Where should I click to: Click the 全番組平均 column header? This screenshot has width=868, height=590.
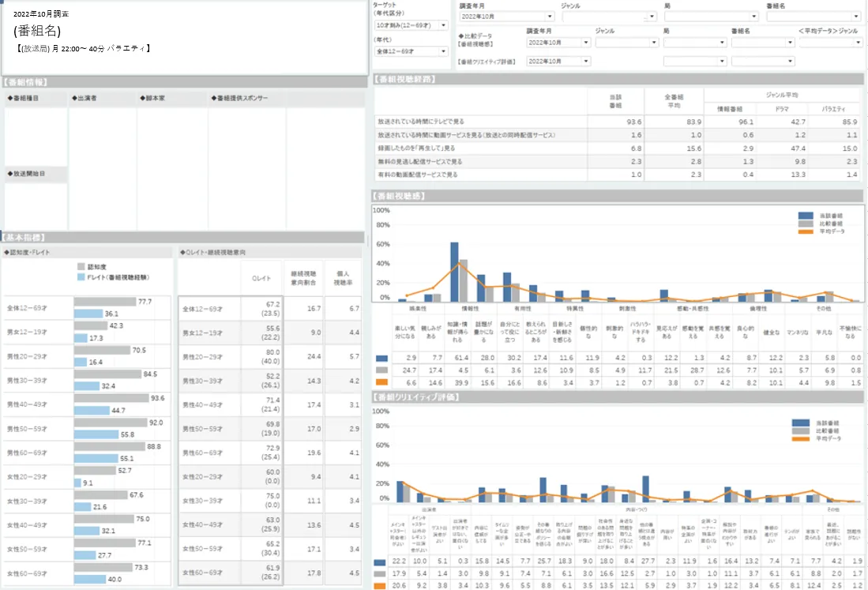674,101
